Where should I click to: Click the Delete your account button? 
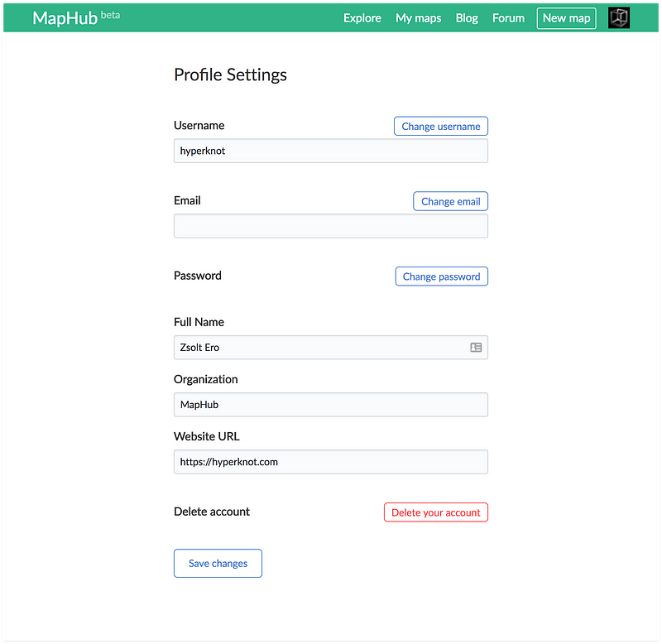tap(435, 512)
